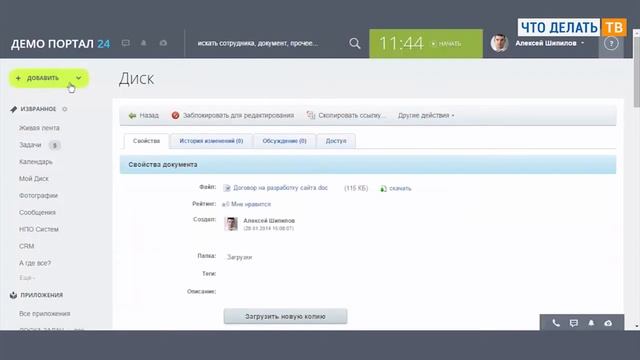Click creator photo thumbnail

pos(231,224)
